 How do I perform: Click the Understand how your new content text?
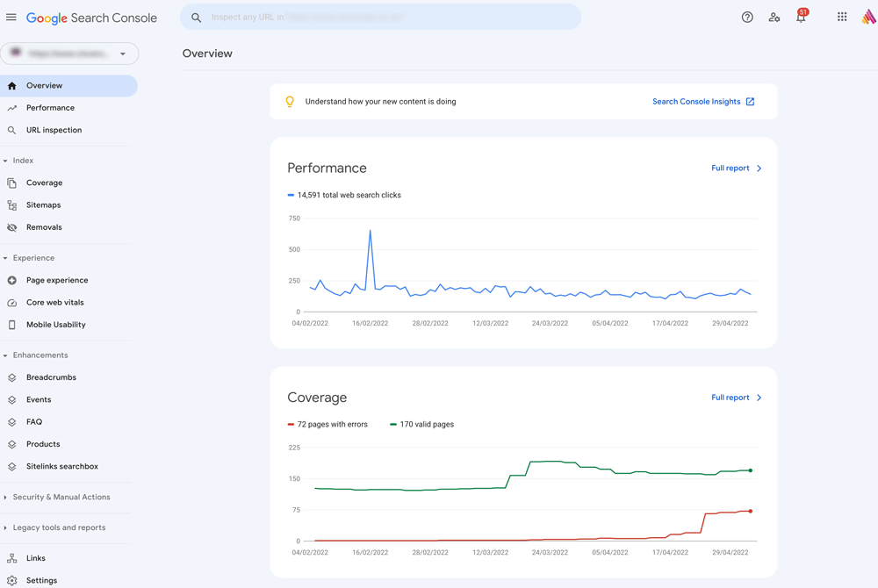pos(381,102)
